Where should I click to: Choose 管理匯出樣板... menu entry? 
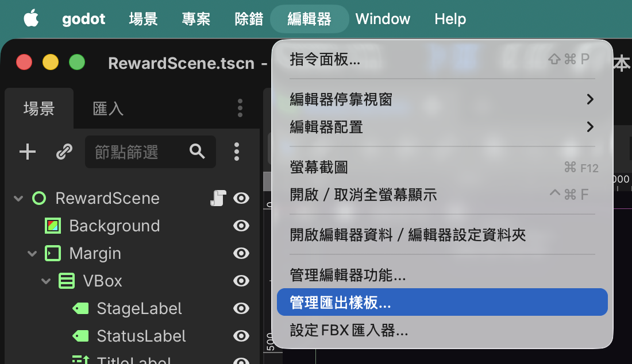coord(442,303)
